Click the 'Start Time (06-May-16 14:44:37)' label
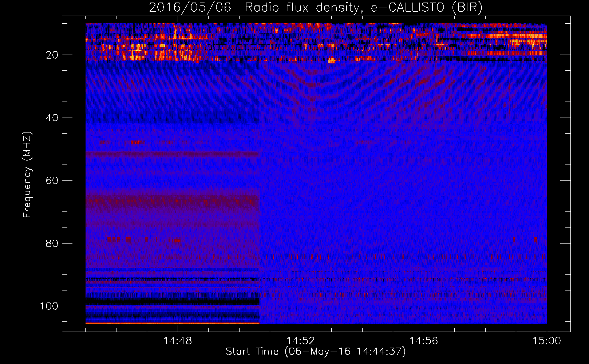Screen dimensions: 589x364 316,352
